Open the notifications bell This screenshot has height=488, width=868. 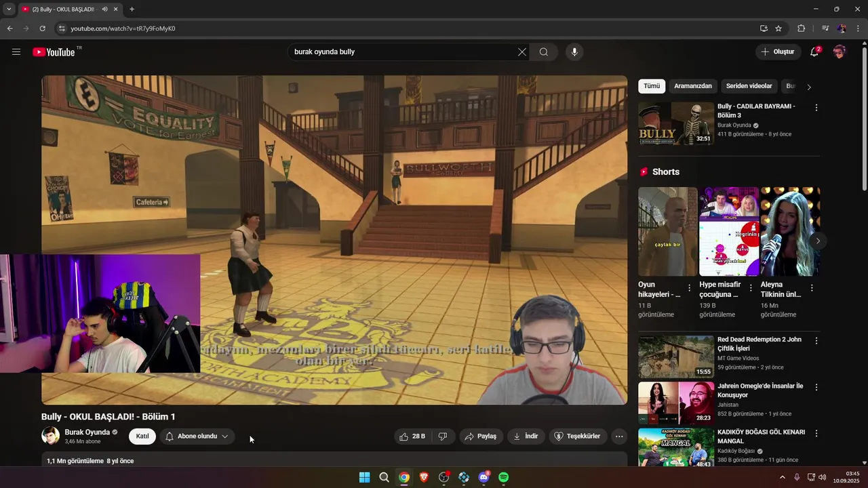(x=814, y=52)
